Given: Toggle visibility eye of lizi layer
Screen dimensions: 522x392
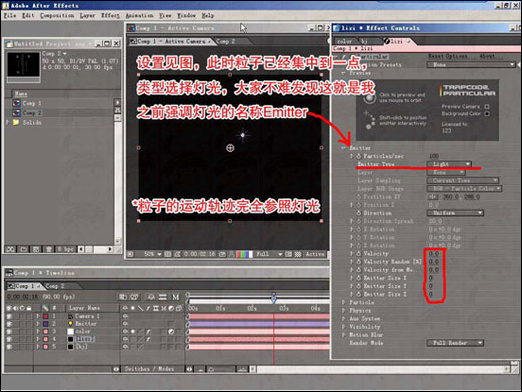Looking at the screenshot, I should coord(9,339).
